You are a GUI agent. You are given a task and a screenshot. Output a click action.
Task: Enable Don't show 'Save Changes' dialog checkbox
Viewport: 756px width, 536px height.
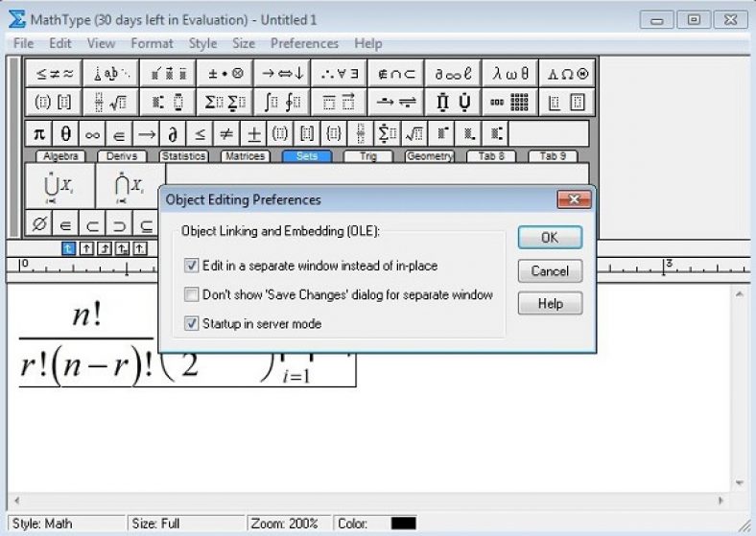(192, 294)
